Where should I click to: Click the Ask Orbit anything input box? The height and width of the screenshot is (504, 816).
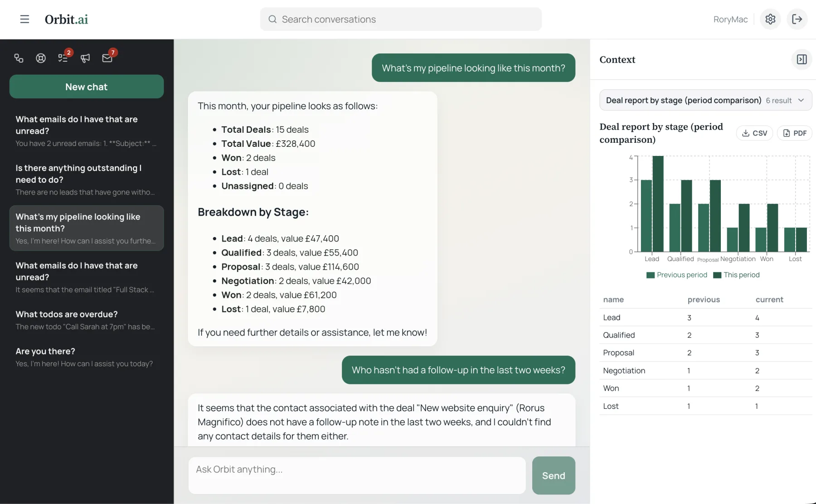pyautogui.click(x=357, y=475)
